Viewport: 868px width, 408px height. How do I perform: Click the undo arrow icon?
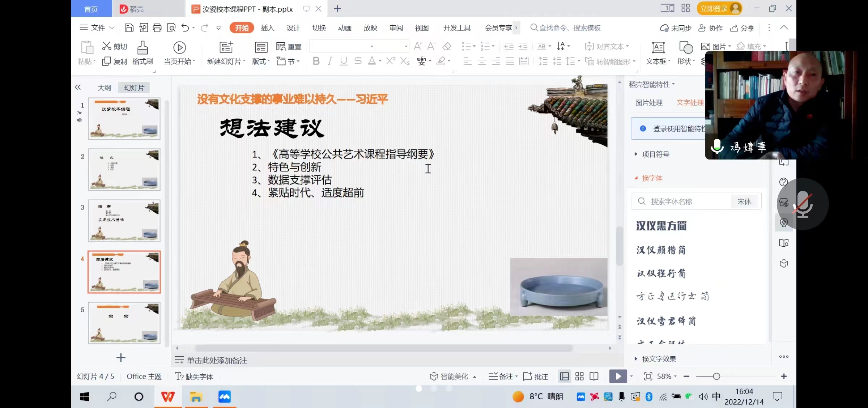point(185,28)
